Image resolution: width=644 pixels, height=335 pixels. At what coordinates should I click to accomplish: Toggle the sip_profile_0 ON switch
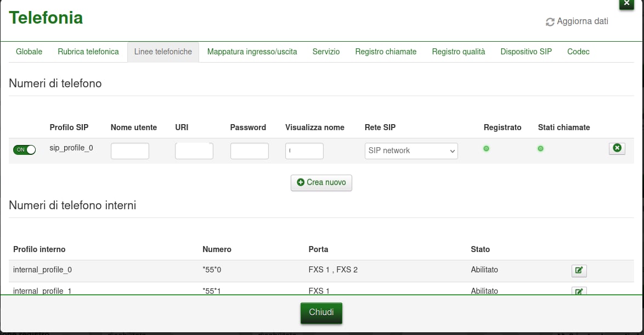pyautogui.click(x=24, y=149)
